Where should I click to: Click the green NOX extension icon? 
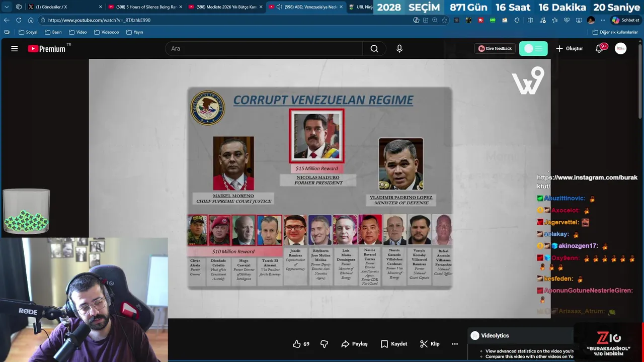click(493, 20)
